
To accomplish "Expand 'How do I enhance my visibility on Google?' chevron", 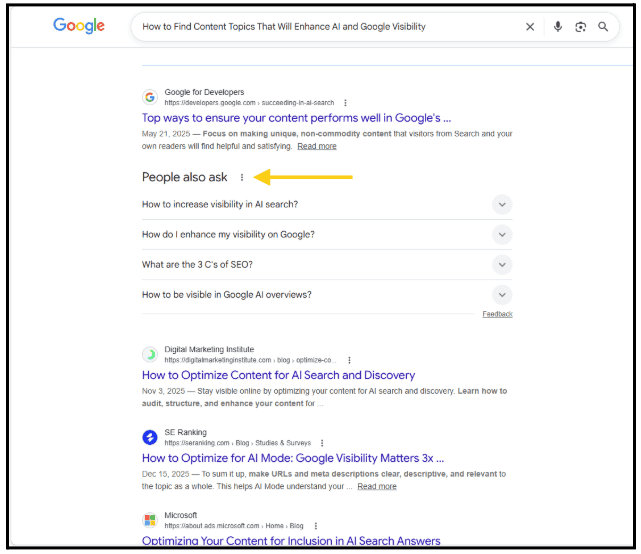I will click(x=502, y=235).
